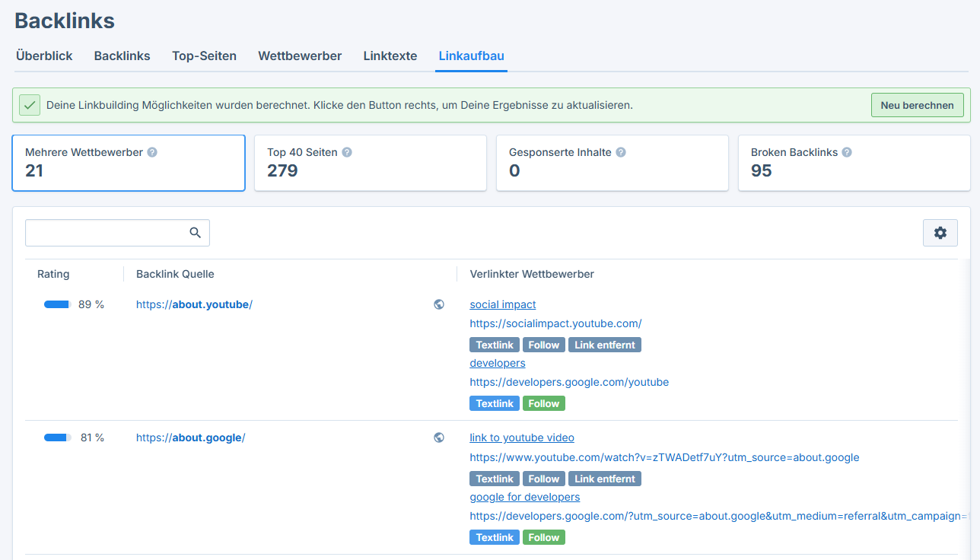Viewport: 980px width, 560px height.
Task: Click the Rating column header
Action: [x=53, y=274]
